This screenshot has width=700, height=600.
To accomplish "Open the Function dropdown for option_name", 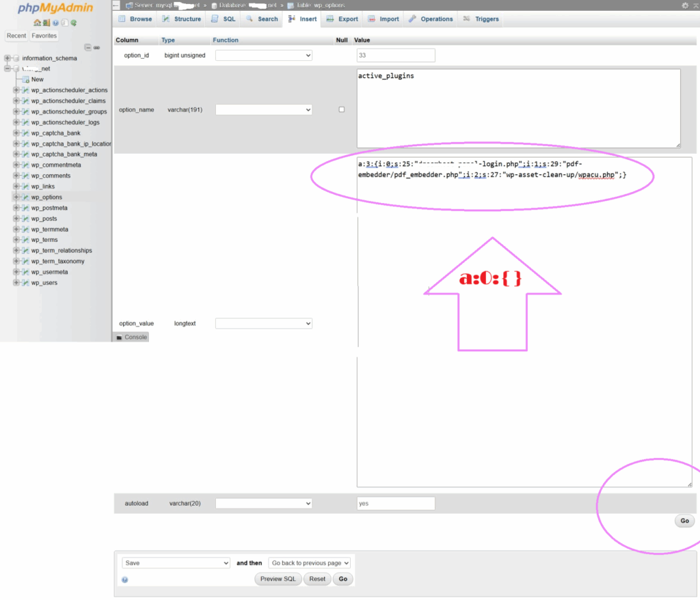I will [x=263, y=110].
